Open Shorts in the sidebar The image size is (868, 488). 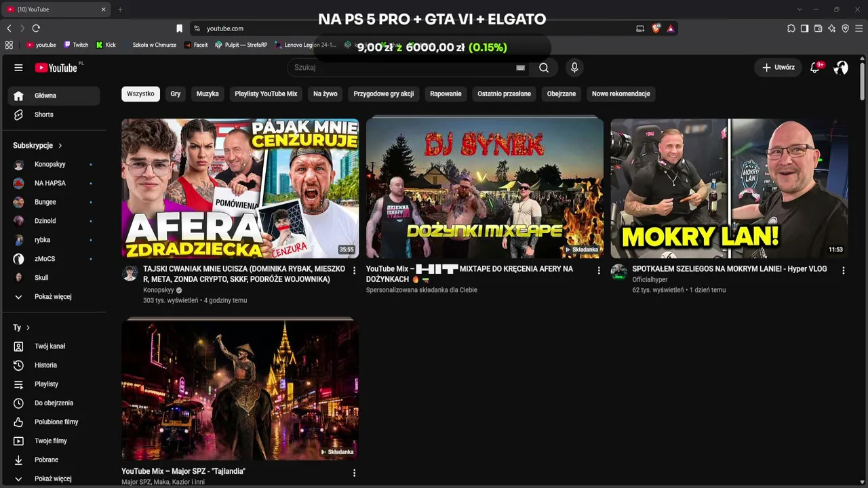tap(54, 115)
